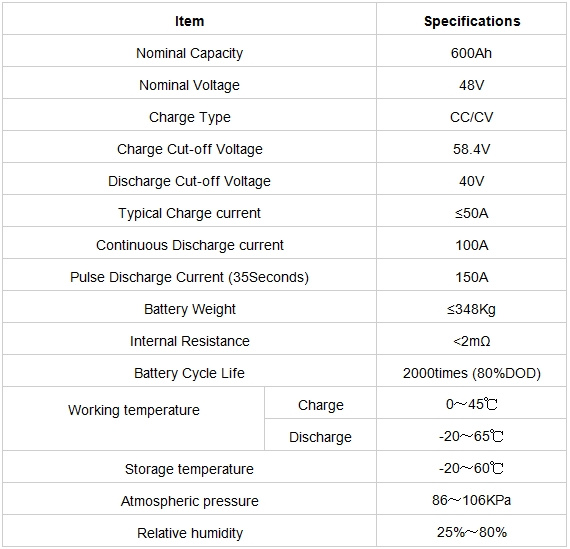Select the Internal Resistance label
This screenshot has height=549, width=570.
click(189, 341)
